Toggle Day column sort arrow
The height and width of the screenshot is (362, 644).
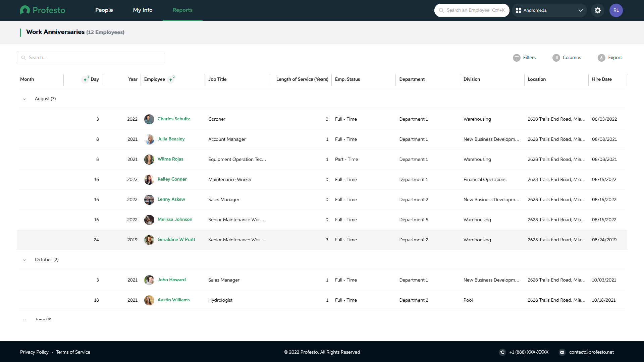point(85,80)
